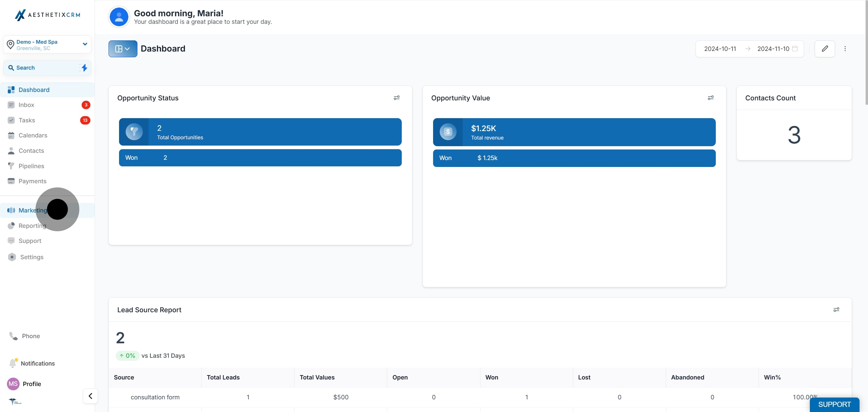Click the lightning bolt quick actions icon
This screenshot has height=412, width=868.
[84, 68]
